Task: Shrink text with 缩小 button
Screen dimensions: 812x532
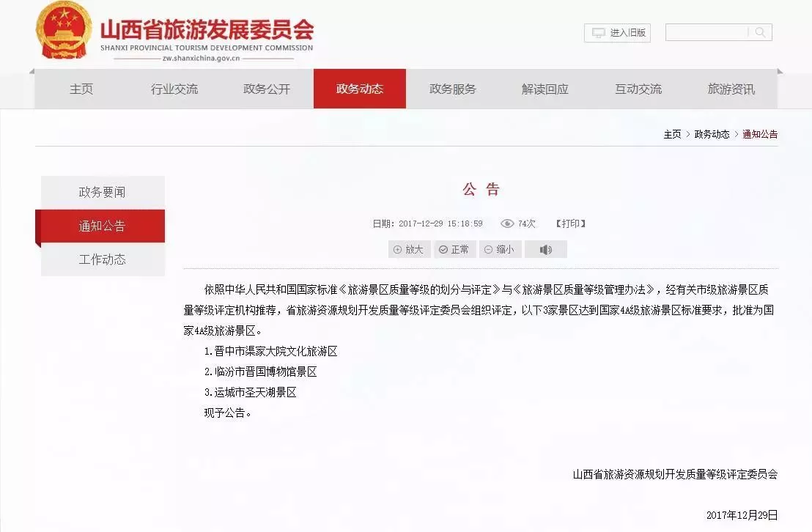Action: click(x=500, y=250)
